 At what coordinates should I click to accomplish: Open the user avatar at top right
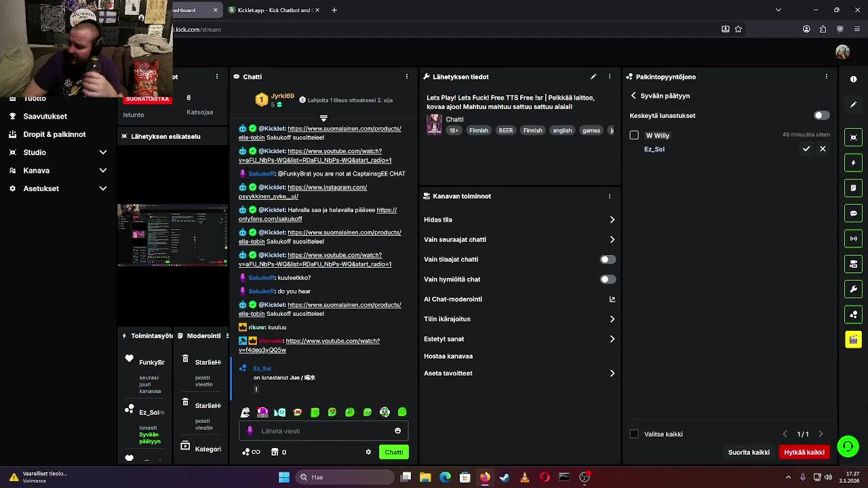click(x=843, y=52)
